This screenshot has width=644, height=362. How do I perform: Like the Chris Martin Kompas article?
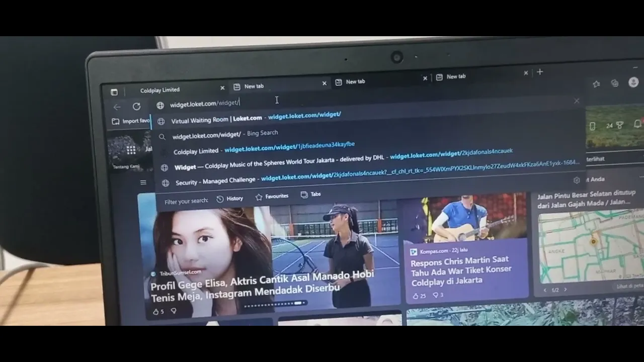[419, 296]
